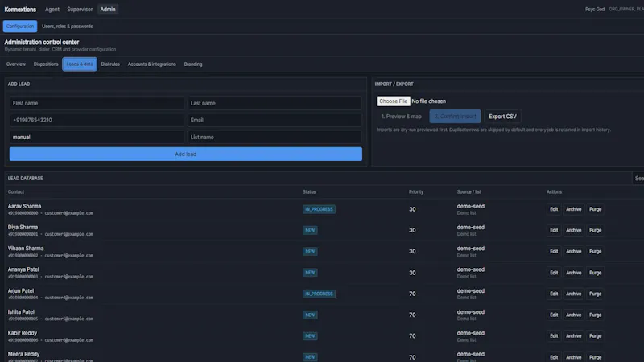Image resolution: width=644 pixels, height=362 pixels.
Task: Open the Dial rules tab
Action: click(x=110, y=64)
